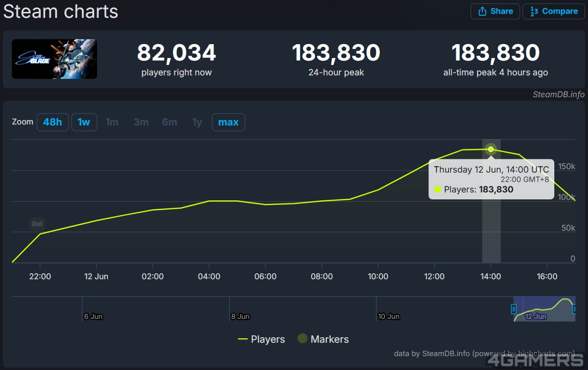Click the 82,034 players right now value
The height and width of the screenshot is (370, 588).
[x=177, y=53]
